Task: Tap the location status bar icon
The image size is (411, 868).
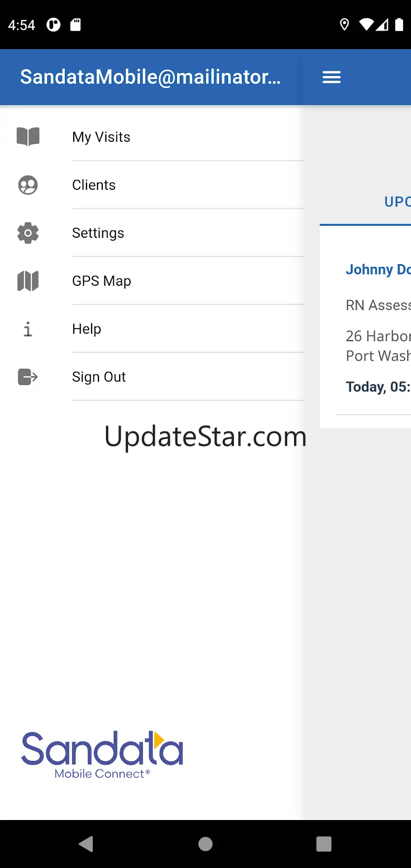Action: tap(345, 25)
